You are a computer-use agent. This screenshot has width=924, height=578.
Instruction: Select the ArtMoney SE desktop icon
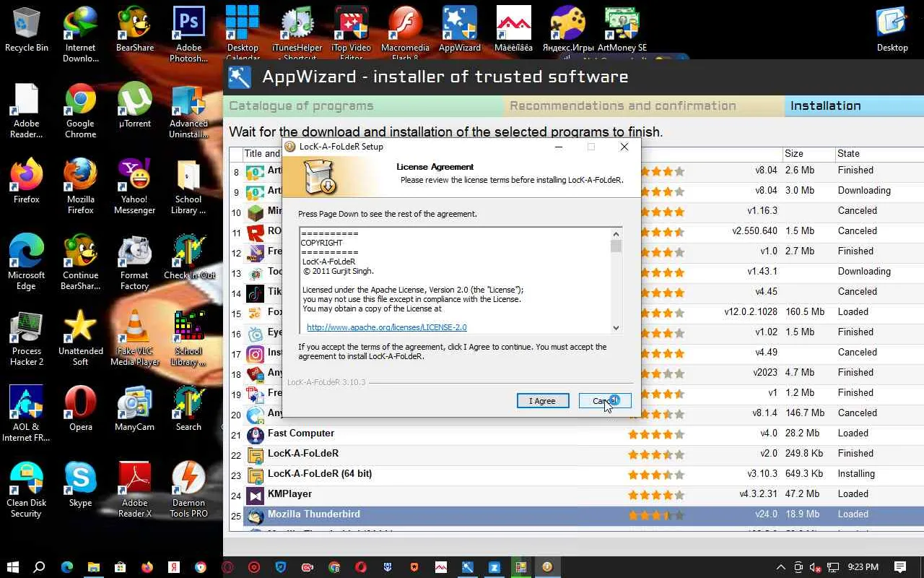622,29
